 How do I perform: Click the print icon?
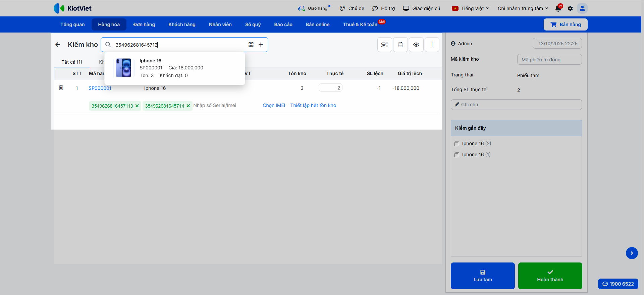[400, 45]
